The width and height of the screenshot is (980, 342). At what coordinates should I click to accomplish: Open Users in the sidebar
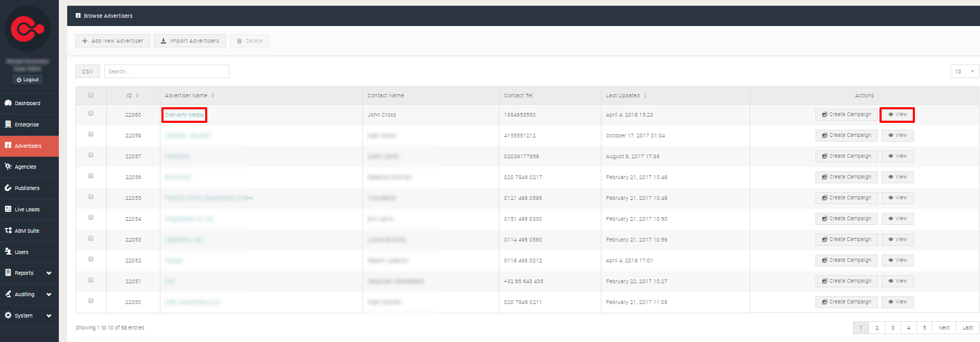[x=21, y=252]
